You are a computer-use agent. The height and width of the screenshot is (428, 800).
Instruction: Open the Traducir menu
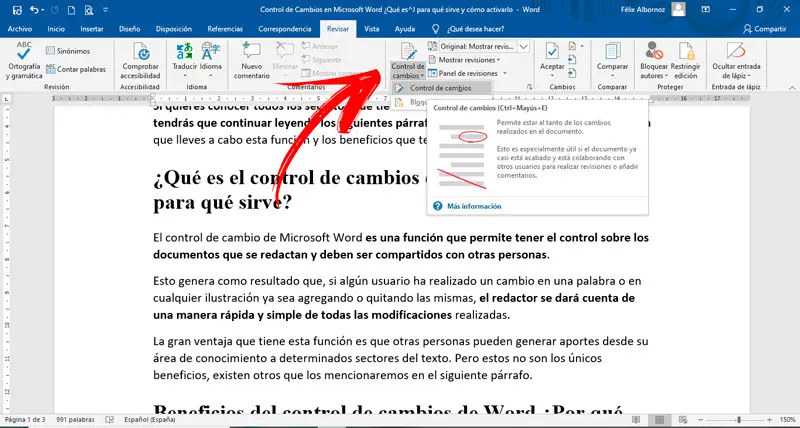point(184,61)
